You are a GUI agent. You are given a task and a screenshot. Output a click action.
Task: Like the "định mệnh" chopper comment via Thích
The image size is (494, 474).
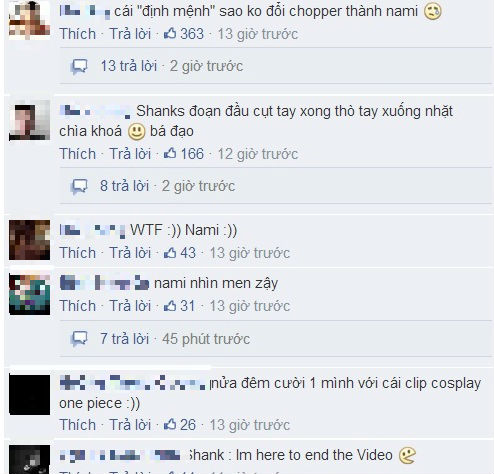(x=78, y=34)
